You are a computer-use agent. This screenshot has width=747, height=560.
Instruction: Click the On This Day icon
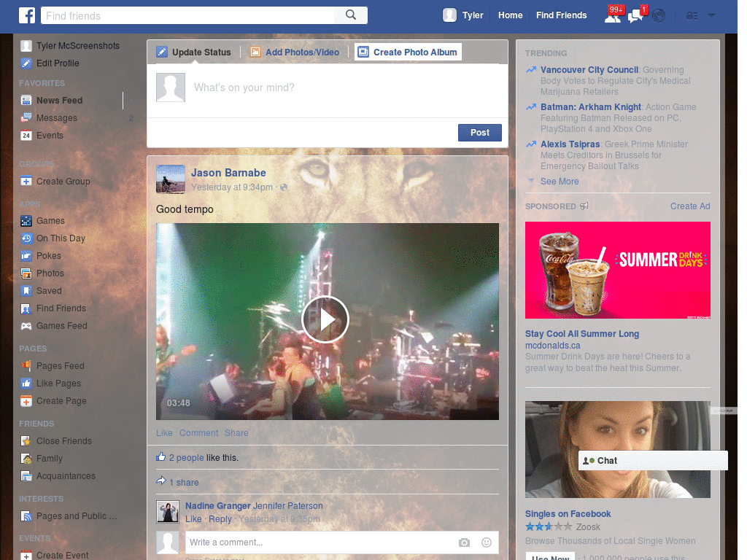click(x=26, y=238)
